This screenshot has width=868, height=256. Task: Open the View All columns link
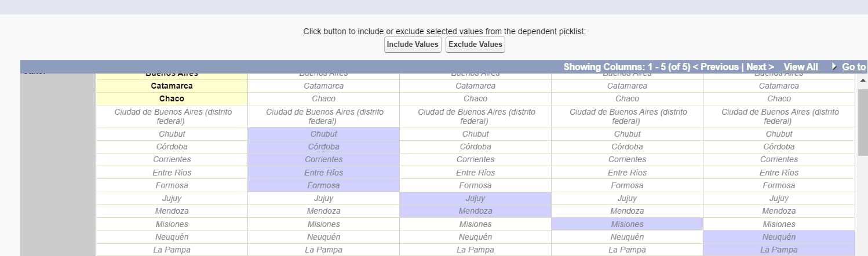(801, 67)
